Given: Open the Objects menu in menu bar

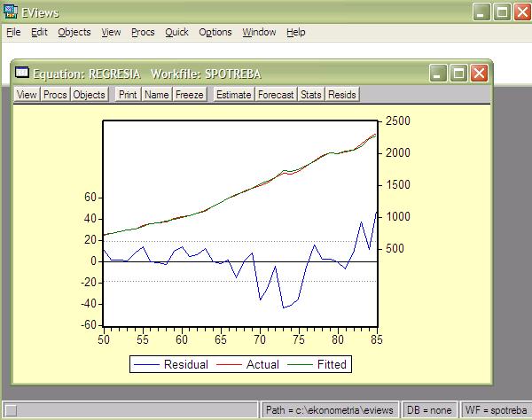Looking at the screenshot, I should (x=74, y=32).
